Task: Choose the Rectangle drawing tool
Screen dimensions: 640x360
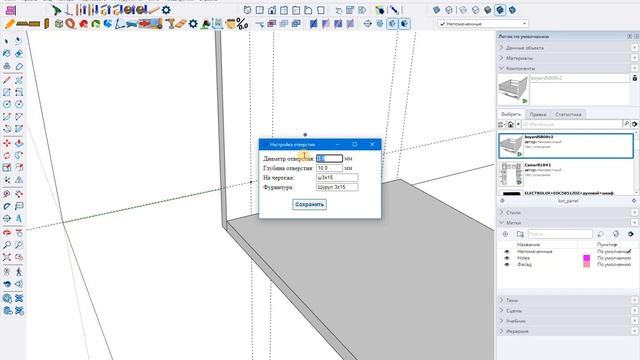Action: tap(7, 92)
